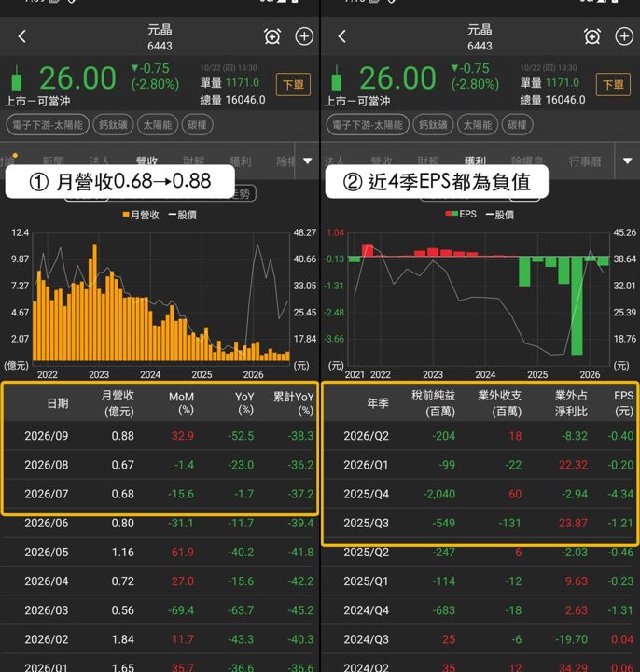Image resolution: width=640 pixels, height=672 pixels.
Task: Select the 2025/Q3 earnings row
Action: coord(480,524)
